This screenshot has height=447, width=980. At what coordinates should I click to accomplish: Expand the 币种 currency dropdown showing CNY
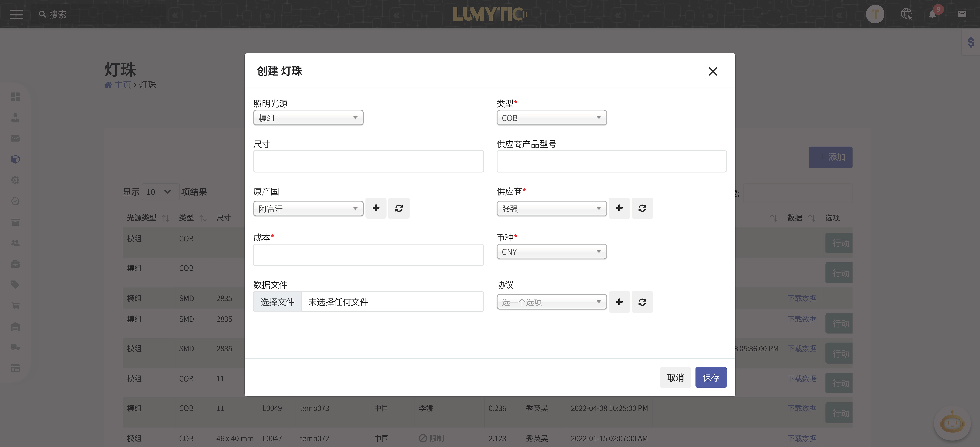click(x=551, y=252)
